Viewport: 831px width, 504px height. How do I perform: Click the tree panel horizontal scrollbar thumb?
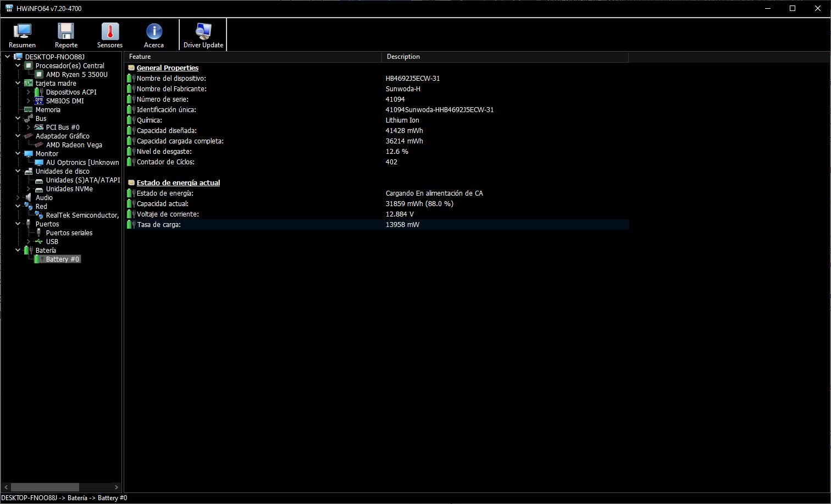coord(45,487)
